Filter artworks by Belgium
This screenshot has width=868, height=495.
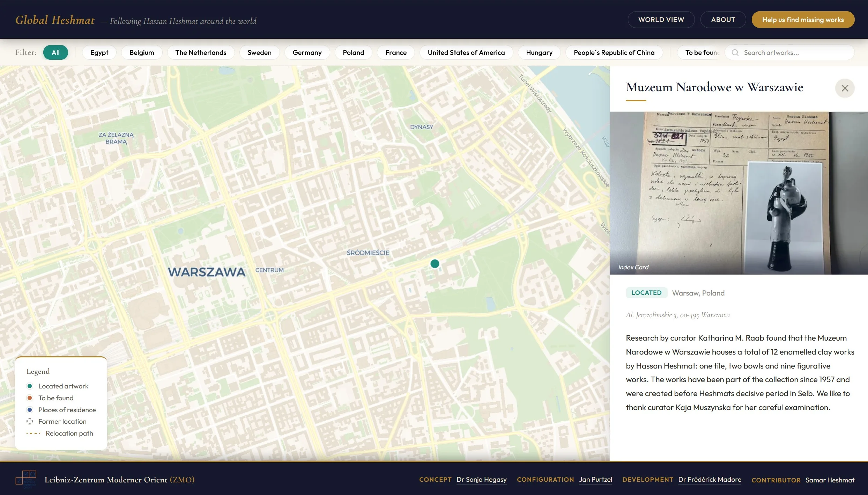(x=142, y=52)
